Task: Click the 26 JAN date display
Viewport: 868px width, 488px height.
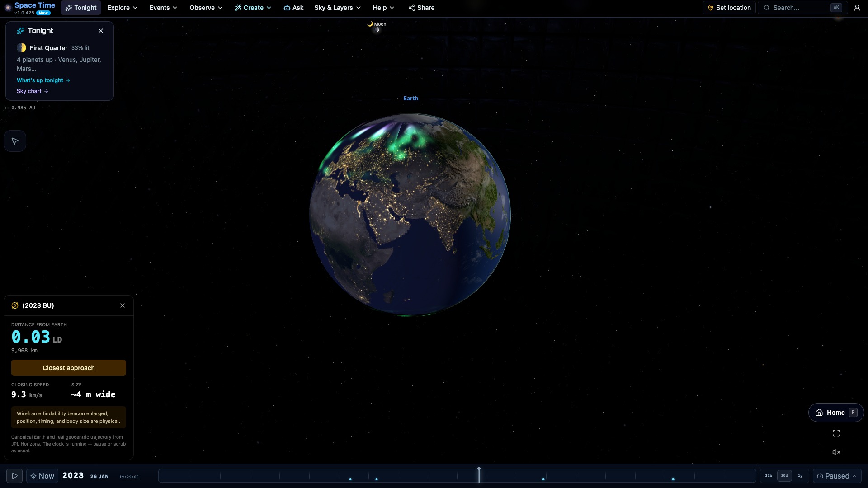Action: tap(99, 476)
